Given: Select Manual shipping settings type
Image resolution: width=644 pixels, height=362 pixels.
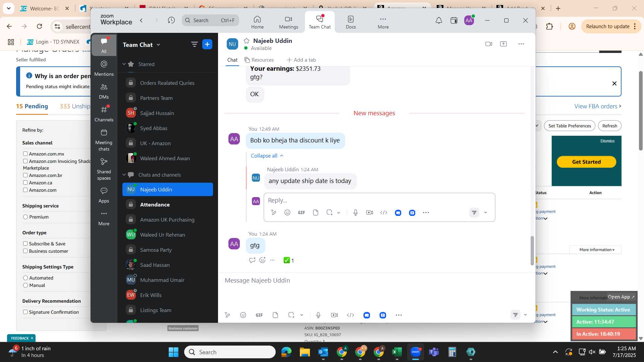Looking at the screenshot, I should point(25,285).
